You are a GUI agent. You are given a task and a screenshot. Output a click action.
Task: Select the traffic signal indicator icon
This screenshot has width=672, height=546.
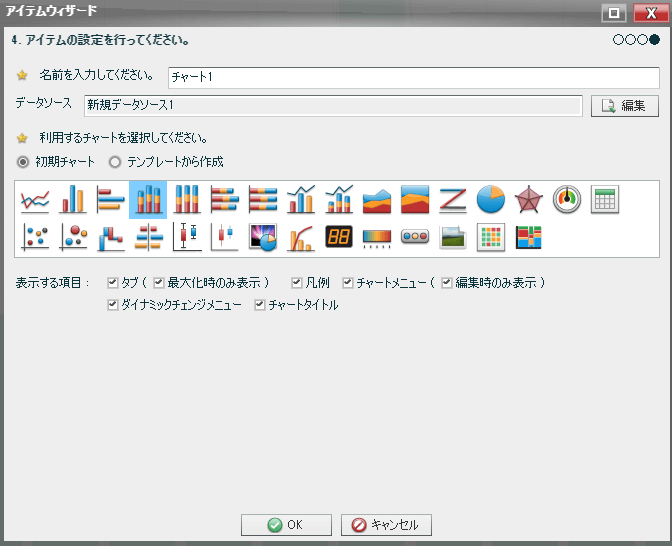pos(415,237)
